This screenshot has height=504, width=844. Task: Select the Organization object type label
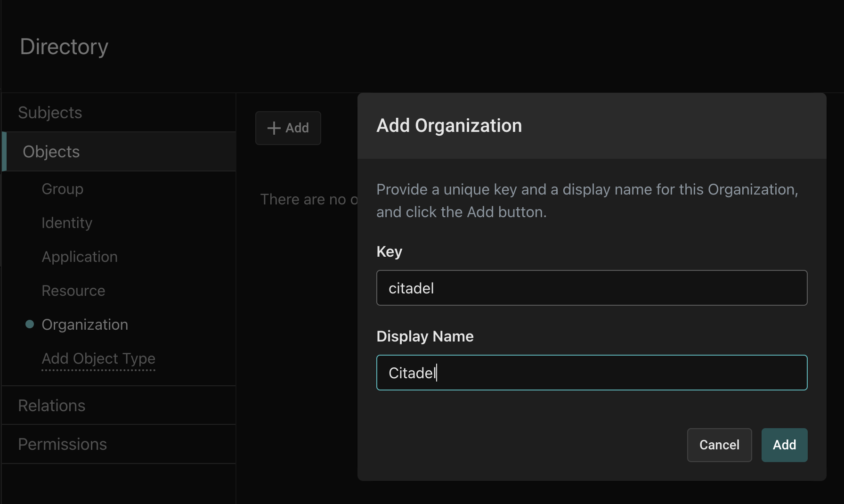(x=85, y=325)
